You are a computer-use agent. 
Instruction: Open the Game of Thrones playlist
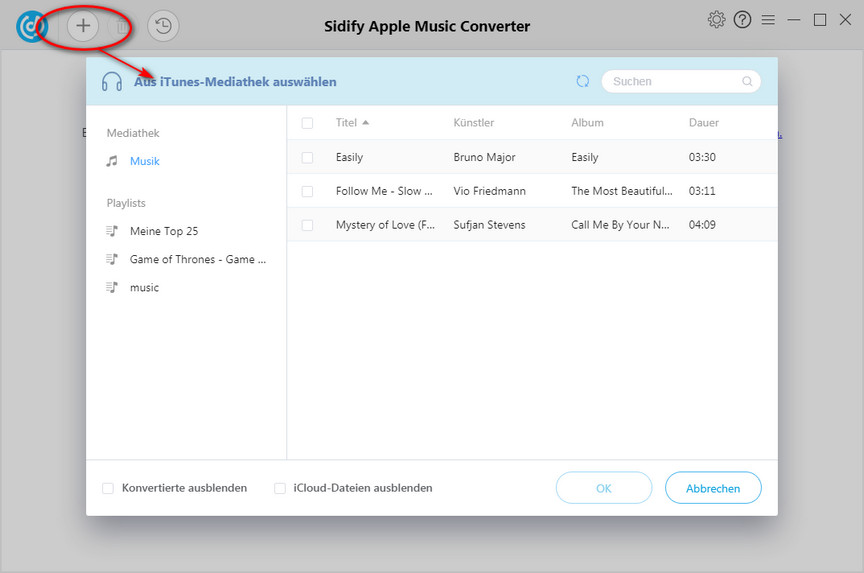(x=198, y=259)
